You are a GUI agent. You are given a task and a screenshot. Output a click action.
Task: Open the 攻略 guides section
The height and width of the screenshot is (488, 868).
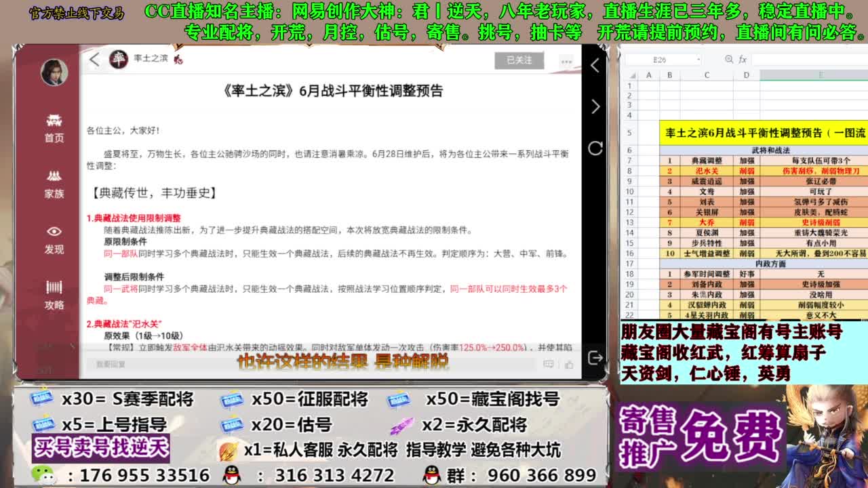(54, 296)
